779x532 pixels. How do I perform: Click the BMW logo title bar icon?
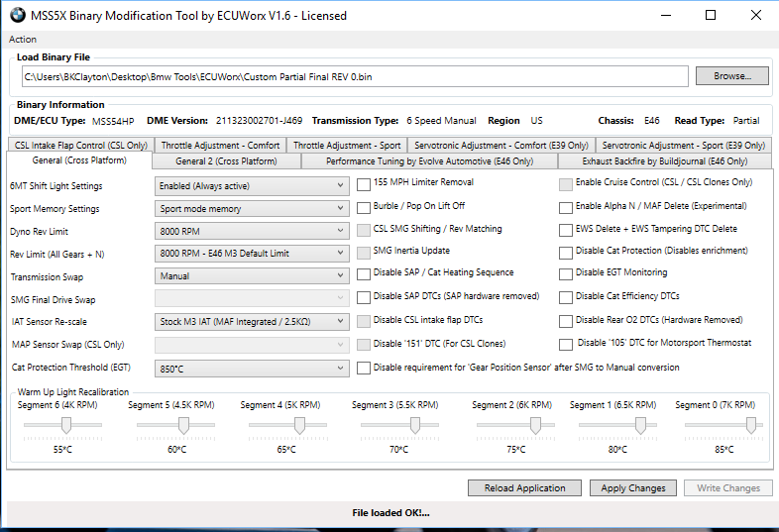(x=18, y=16)
